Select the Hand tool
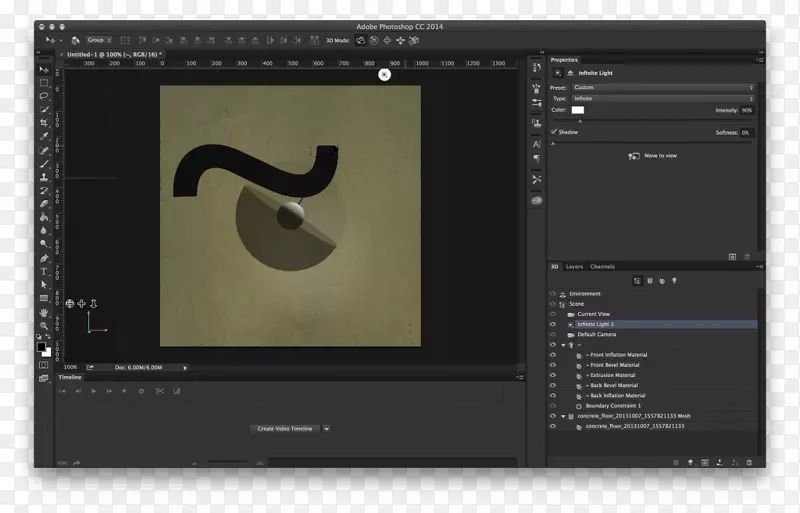Image resolution: width=800 pixels, height=513 pixels. pos(44,312)
